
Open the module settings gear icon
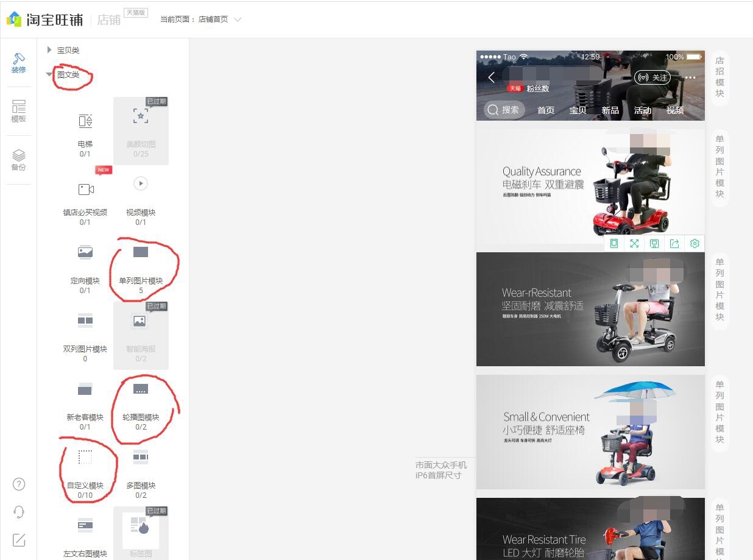(695, 243)
